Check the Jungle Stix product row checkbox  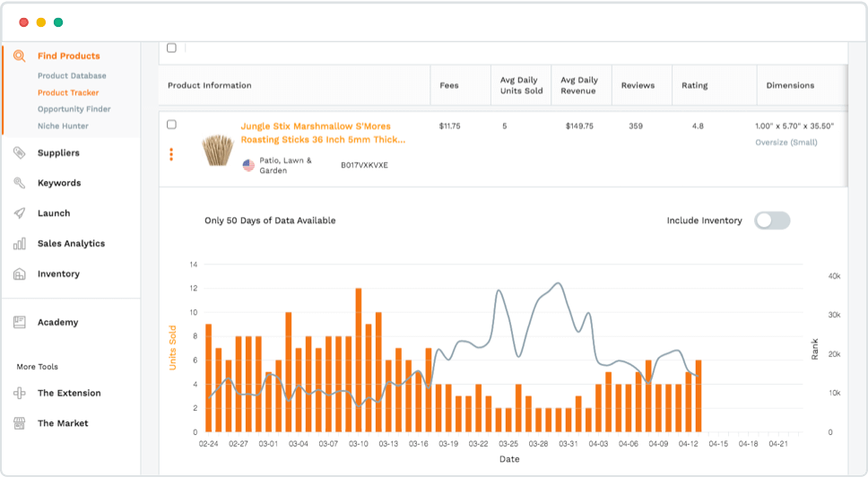point(171,125)
